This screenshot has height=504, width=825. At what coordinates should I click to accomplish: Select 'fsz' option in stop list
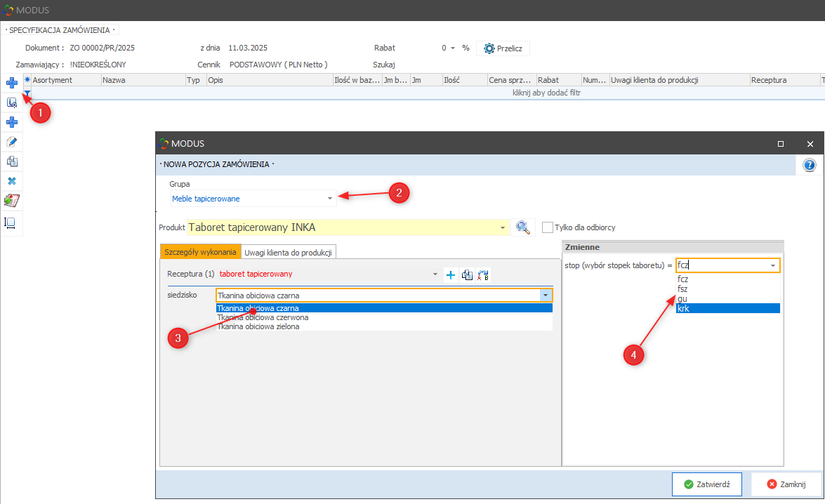(682, 289)
